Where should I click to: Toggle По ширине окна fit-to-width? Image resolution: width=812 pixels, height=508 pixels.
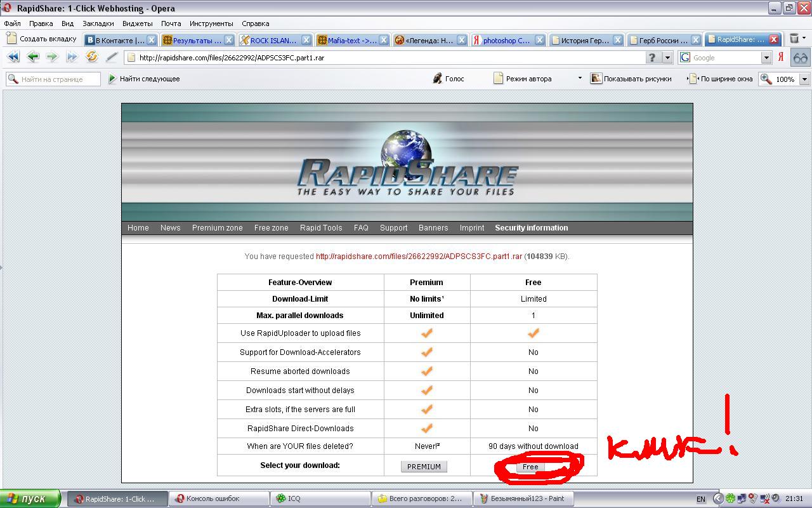[x=721, y=79]
